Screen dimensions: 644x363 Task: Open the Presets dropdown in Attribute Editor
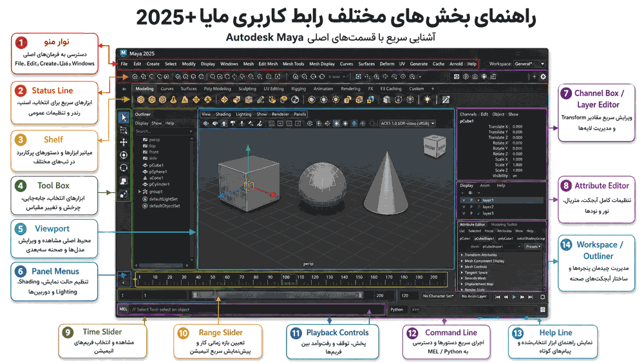coord(533,247)
